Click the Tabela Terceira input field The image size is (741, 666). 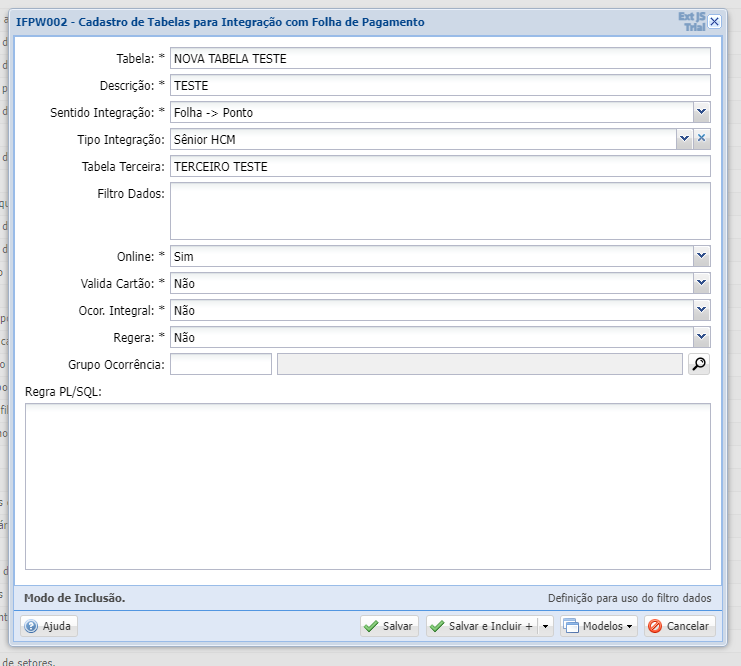[440, 166]
